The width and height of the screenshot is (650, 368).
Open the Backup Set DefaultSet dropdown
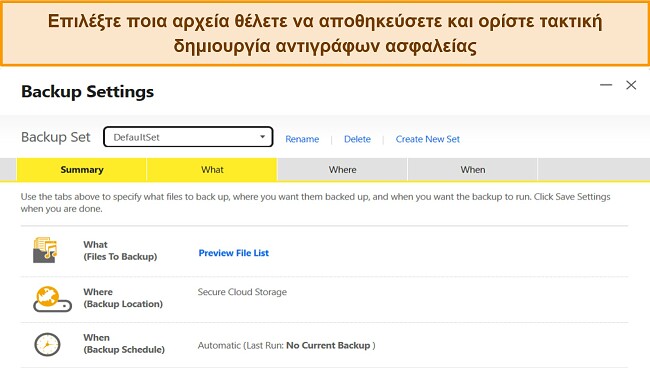[x=188, y=137]
